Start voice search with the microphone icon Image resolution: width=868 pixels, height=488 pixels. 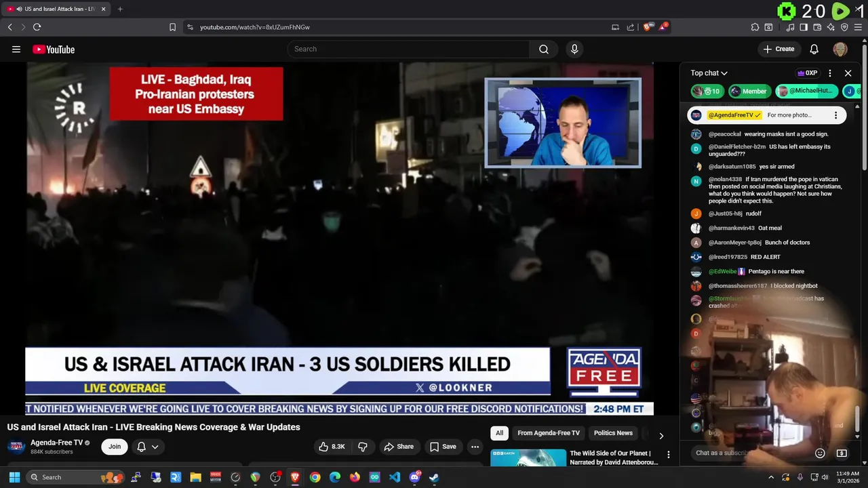574,49
